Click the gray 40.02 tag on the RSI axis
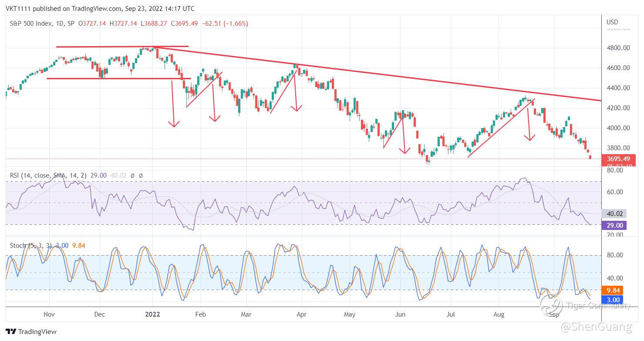The image size is (644, 341). coord(614,214)
